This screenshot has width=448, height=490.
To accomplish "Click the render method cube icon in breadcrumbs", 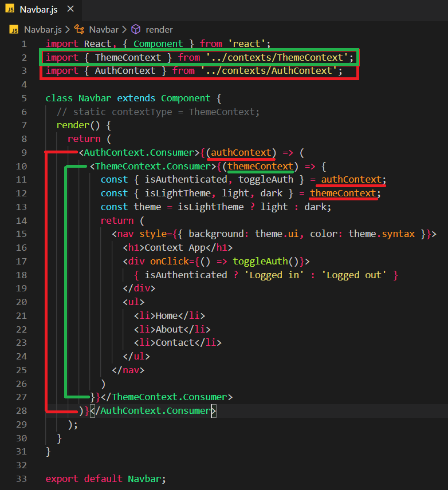I will click(x=136, y=29).
